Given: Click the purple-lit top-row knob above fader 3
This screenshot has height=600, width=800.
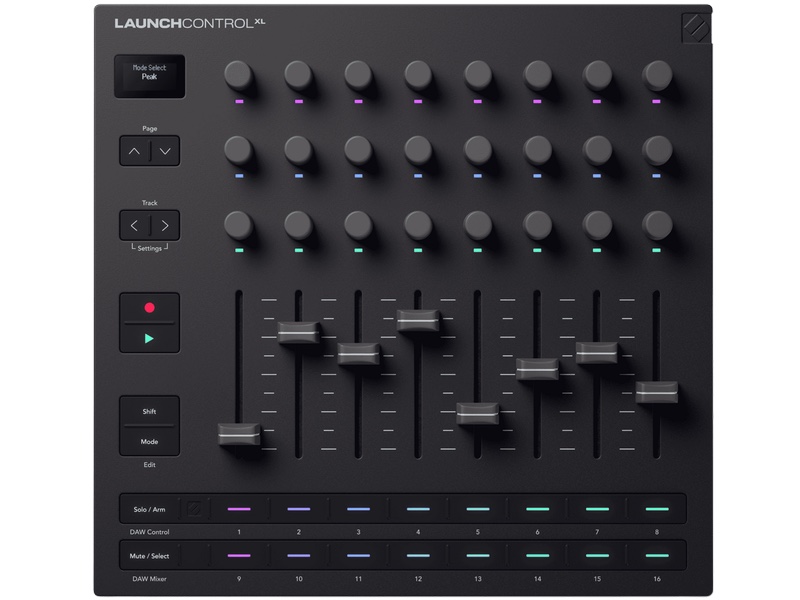Looking at the screenshot, I should (x=358, y=76).
